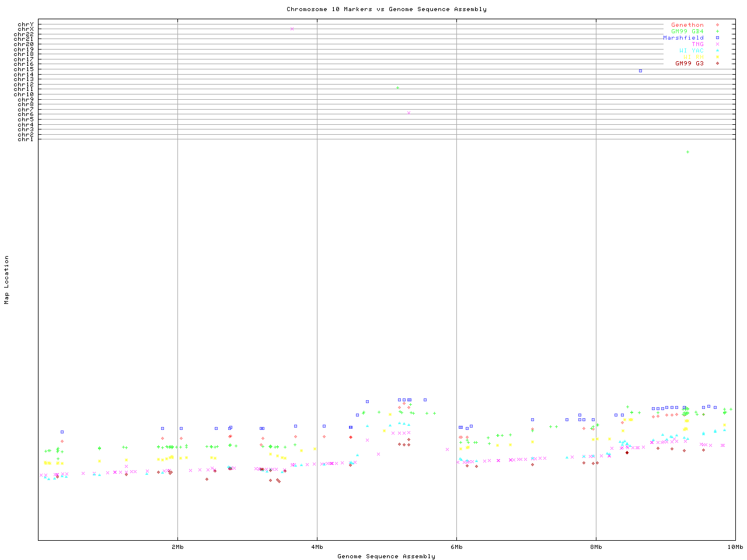747x560 pixels.
Task: Click the dark red diamond for GM99 G3
Action: [717, 64]
